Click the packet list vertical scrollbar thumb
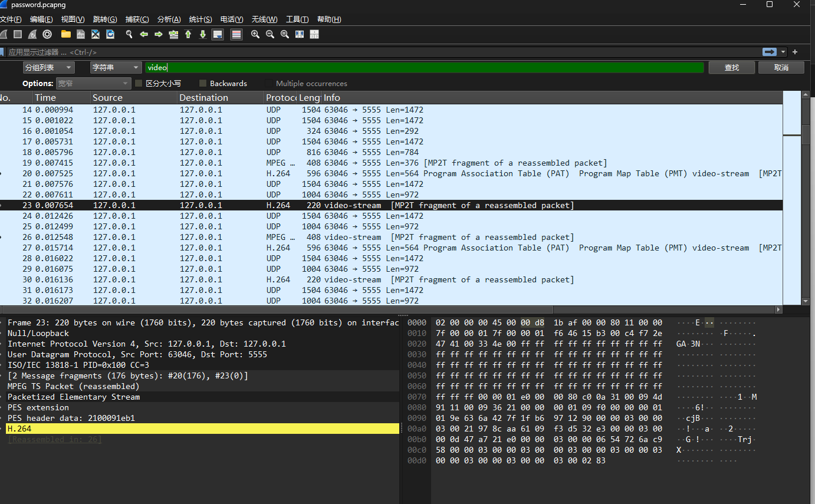The width and height of the screenshot is (815, 504). click(x=806, y=134)
